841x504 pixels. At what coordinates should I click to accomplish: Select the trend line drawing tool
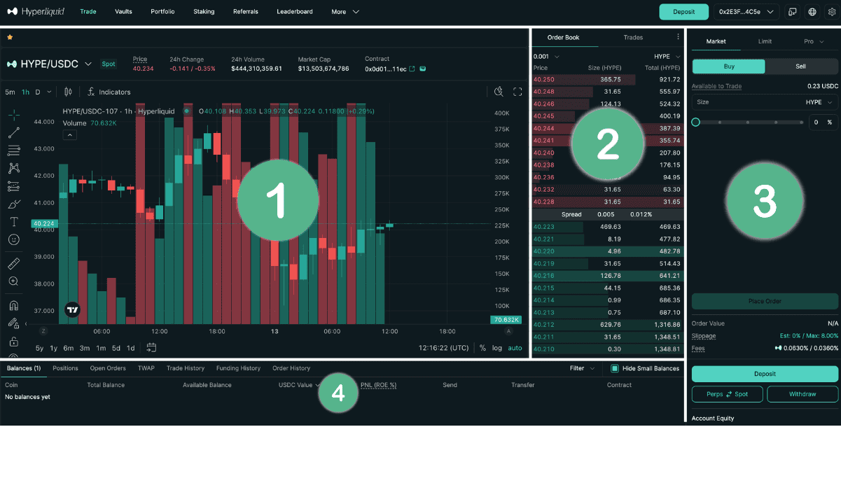(x=13, y=132)
